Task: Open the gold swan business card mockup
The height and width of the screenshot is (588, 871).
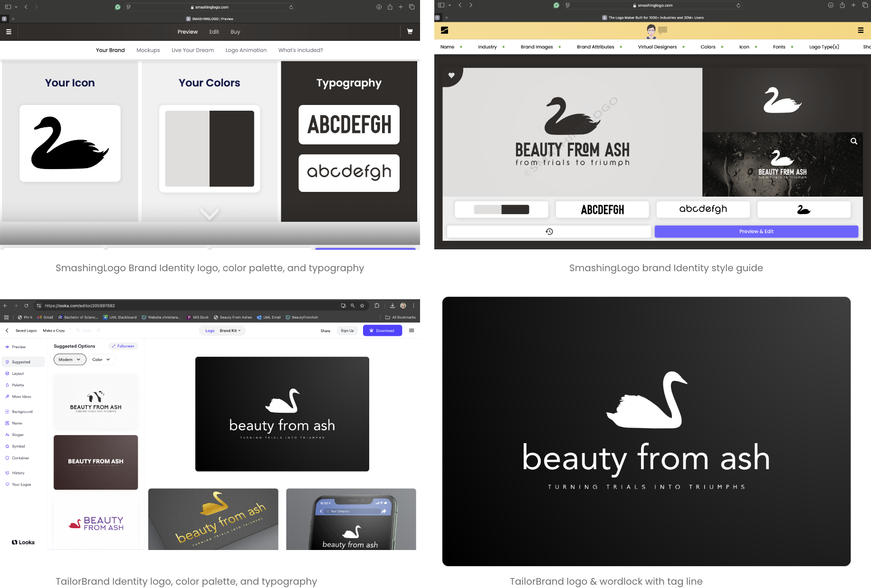Action: pos(213,519)
